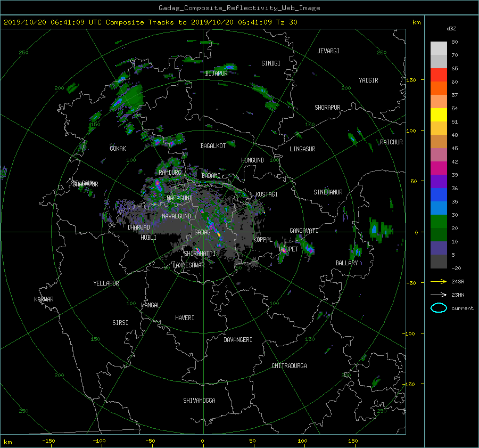
Task: Click the HAVERI city label
Action: (185, 318)
